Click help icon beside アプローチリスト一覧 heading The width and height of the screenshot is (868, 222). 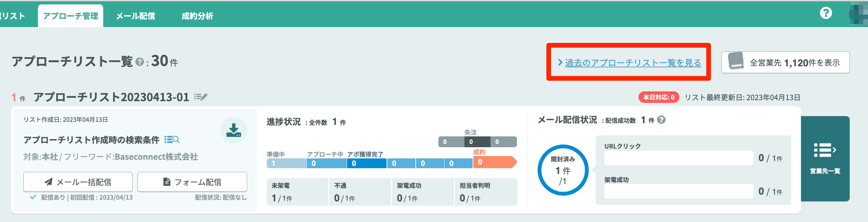click(x=139, y=62)
